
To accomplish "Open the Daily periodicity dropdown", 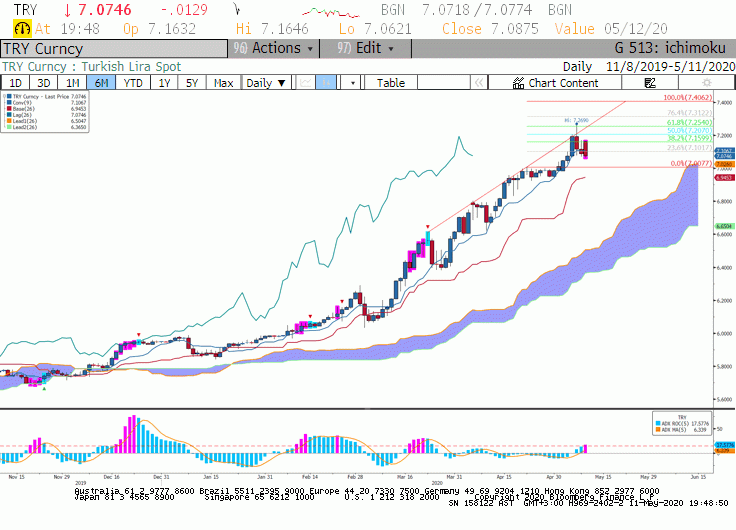I will tap(266, 83).
